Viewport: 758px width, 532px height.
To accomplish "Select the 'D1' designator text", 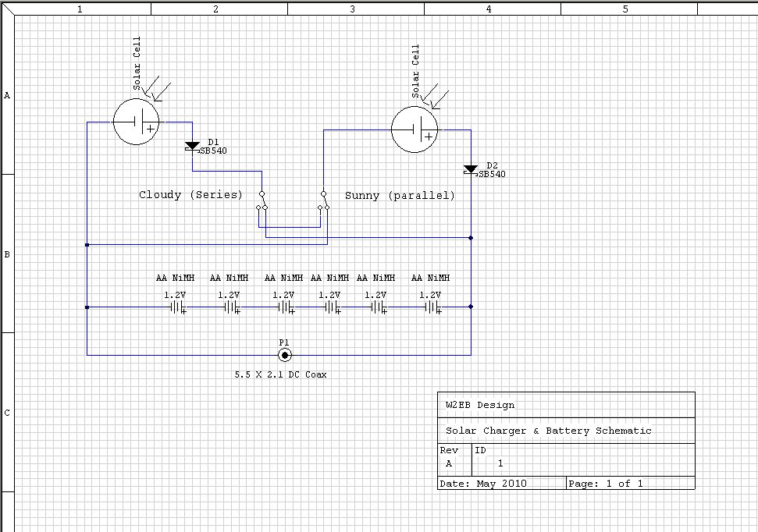I will click(x=213, y=142).
